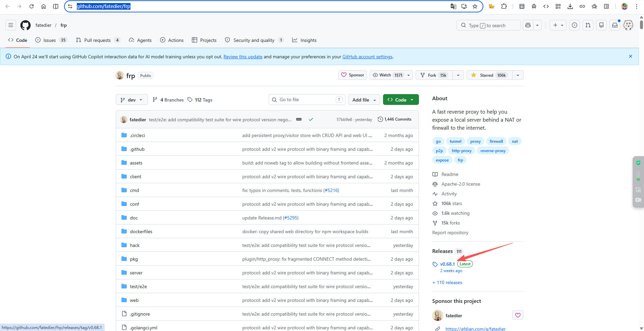
Task: Click the GitHub search box
Action: [x=488, y=25]
